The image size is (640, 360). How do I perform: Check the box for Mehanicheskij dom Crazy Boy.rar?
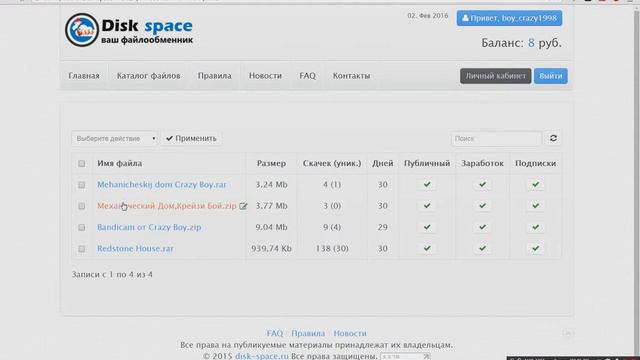click(x=82, y=185)
